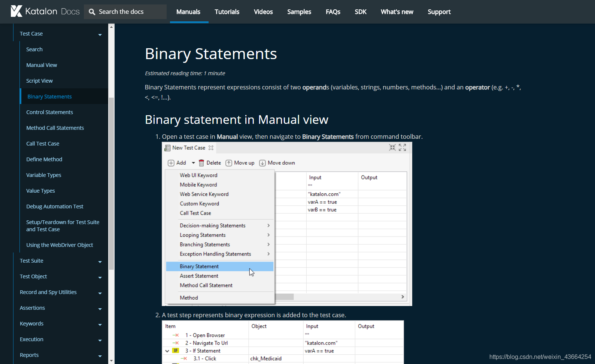Image resolution: width=595 pixels, height=364 pixels.
Task: Click the Test Object sidebar heading
Action: pos(33,276)
